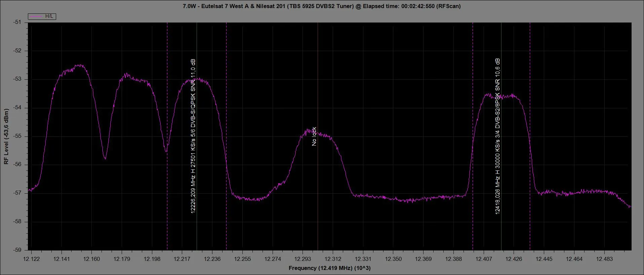Select the 12.445 frequency tick label
644x275 pixels.
[544, 259]
